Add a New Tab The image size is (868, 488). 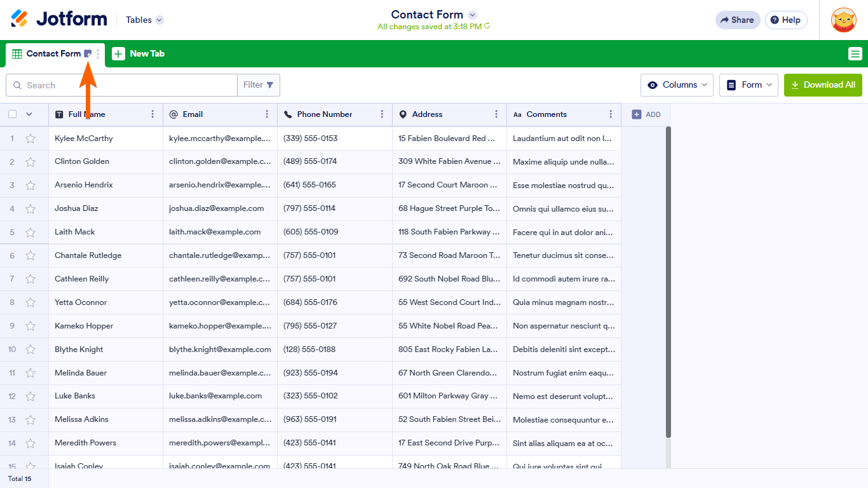click(x=139, y=54)
